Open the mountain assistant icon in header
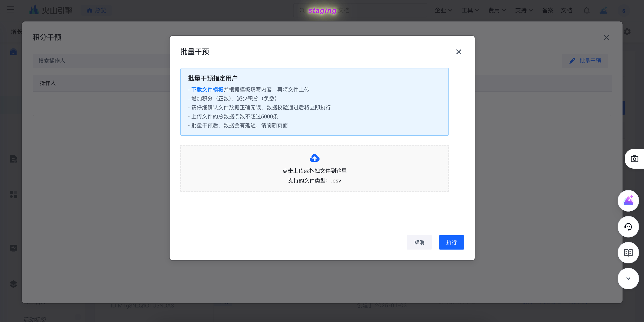Viewport: 644px width, 322px height. (603, 10)
